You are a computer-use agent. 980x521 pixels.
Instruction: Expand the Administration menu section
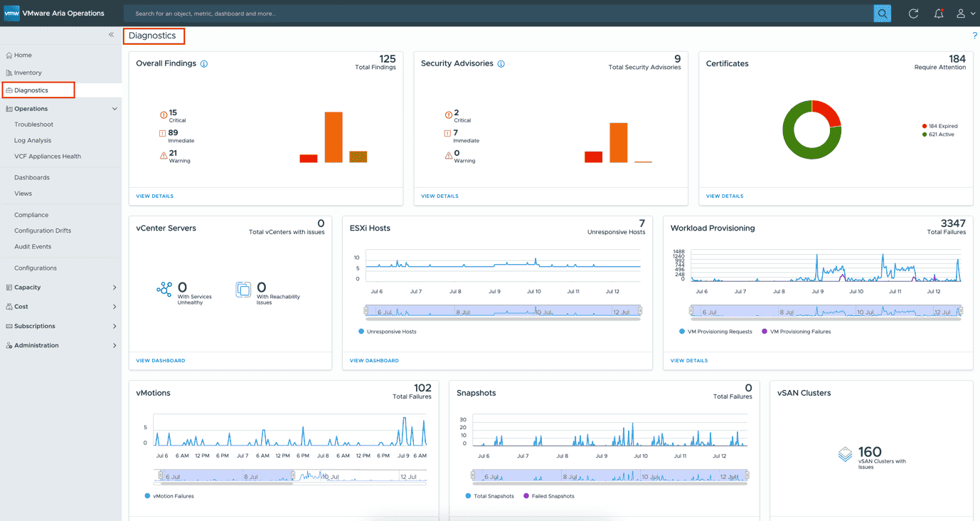114,346
